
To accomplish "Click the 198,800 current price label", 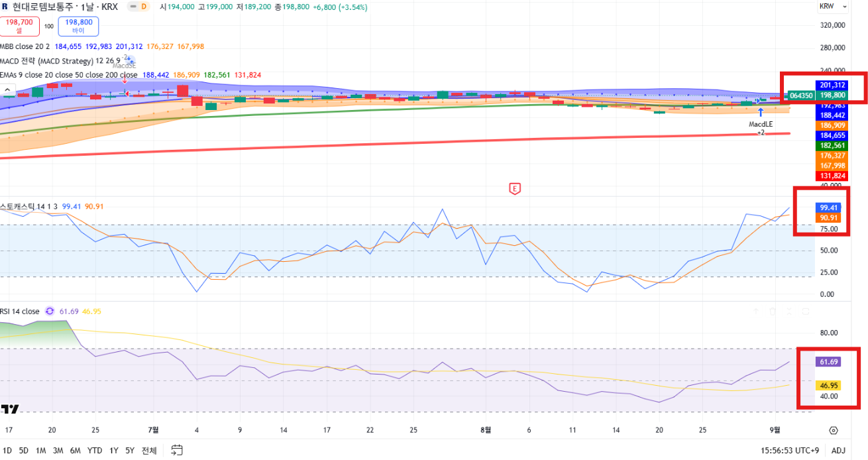I will pos(833,95).
